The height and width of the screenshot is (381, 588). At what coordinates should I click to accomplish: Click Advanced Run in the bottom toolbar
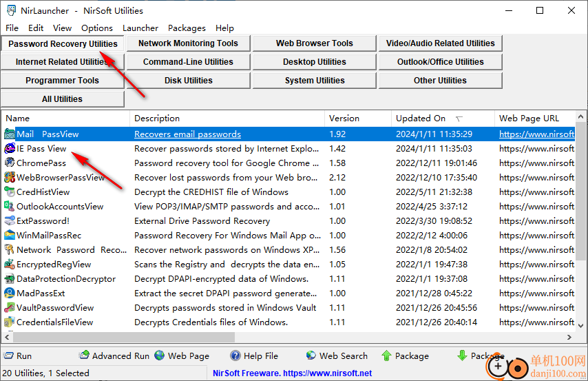pos(114,356)
